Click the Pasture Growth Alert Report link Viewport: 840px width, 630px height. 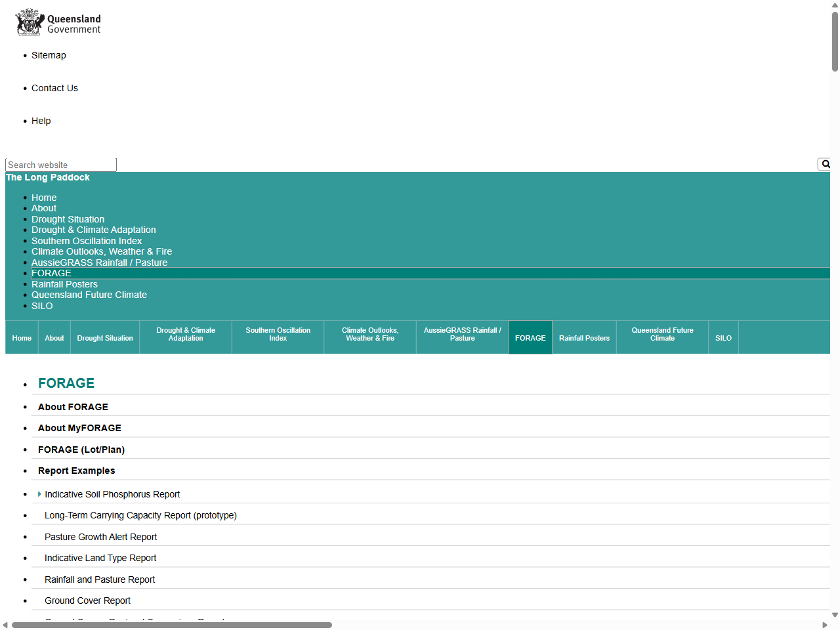[x=100, y=537]
